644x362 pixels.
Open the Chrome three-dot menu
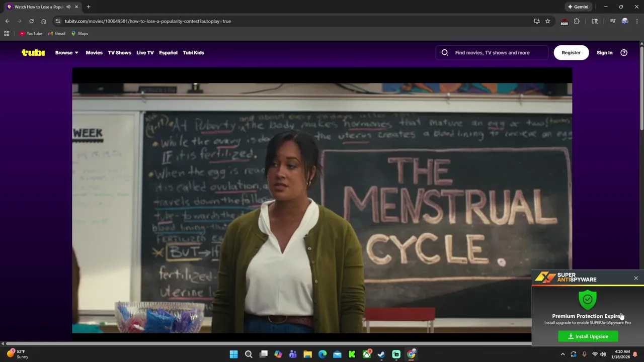click(637, 21)
